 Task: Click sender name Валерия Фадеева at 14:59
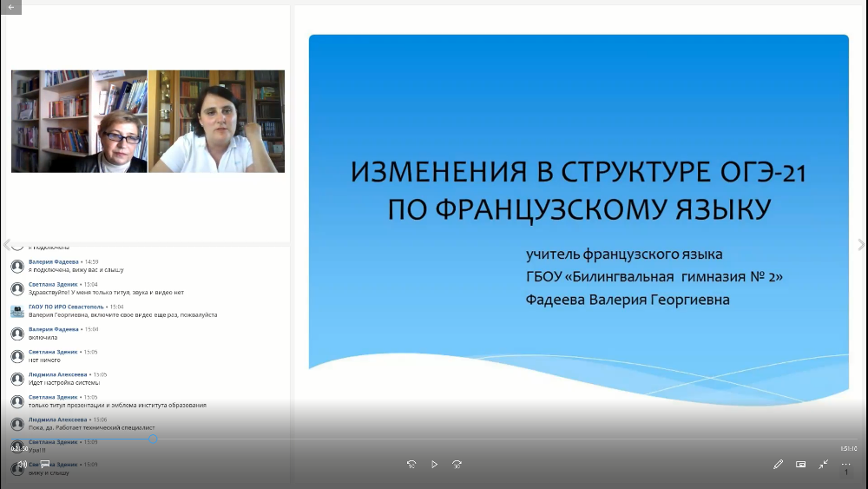(53, 261)
